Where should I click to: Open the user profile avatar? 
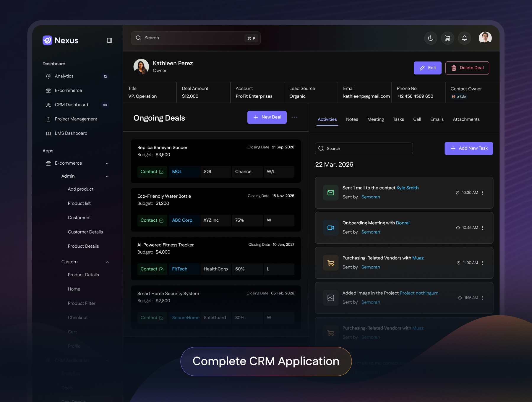pyautogui.click(x=485, y=38)
